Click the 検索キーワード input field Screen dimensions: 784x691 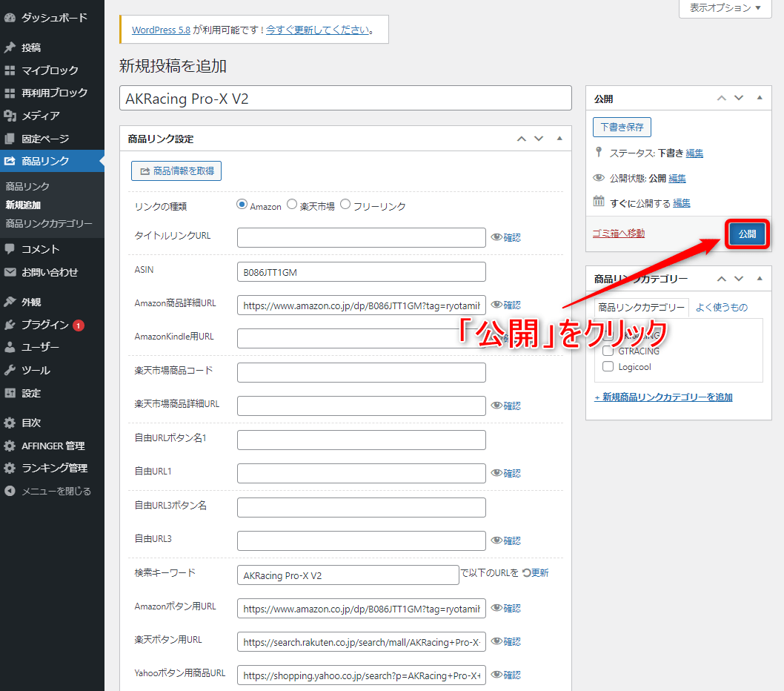coord(348,575)
